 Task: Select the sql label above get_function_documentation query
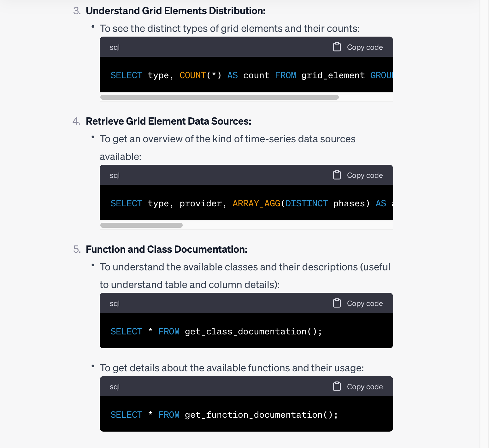pos(115,386)
